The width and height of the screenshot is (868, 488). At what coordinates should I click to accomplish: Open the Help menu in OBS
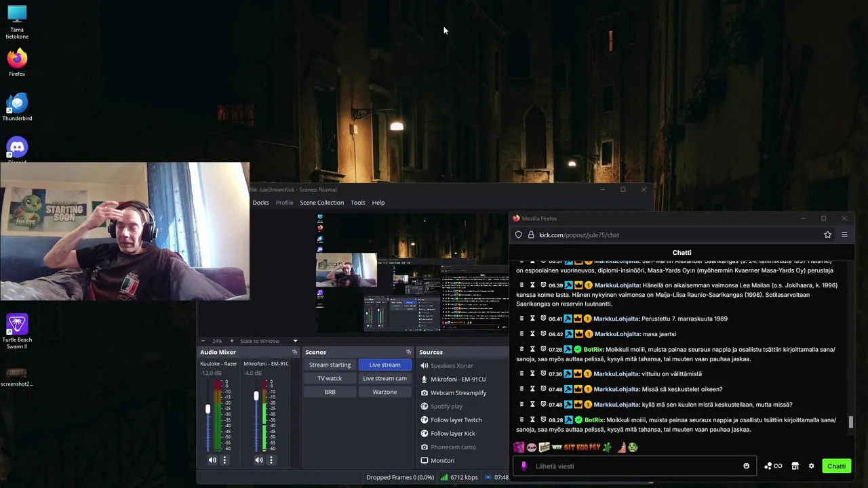[x=378, y=203]
